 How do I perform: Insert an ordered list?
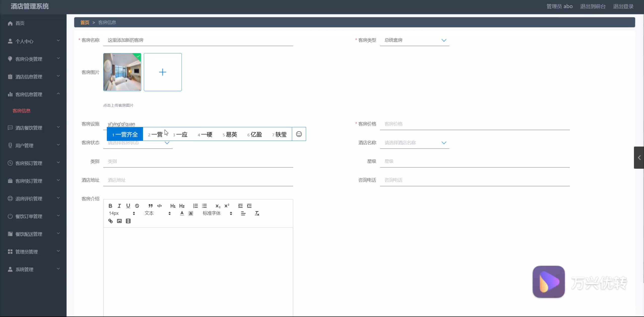pyautogui.click(x=195, y=206)
